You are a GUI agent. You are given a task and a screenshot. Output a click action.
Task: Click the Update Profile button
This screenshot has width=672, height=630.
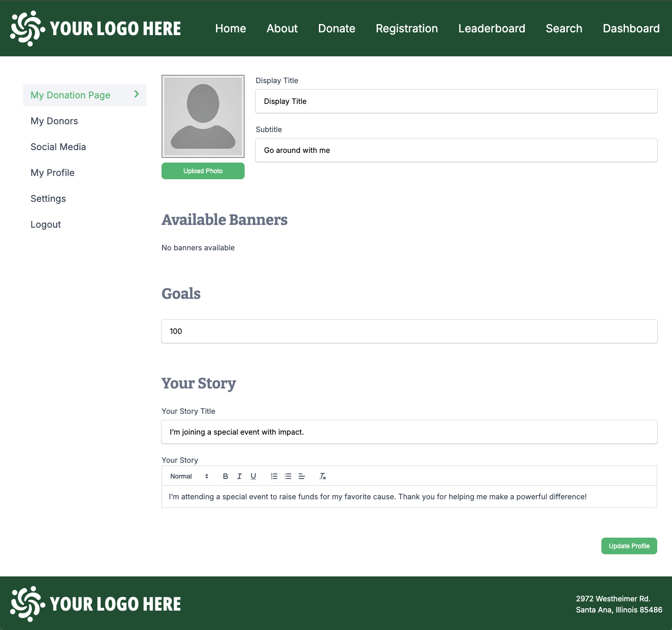629,546
